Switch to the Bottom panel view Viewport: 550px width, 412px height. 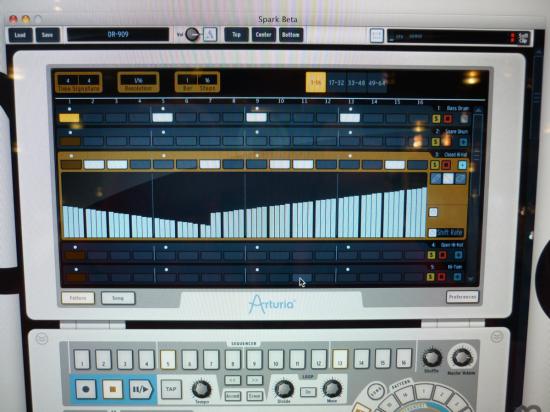(291, 35)
